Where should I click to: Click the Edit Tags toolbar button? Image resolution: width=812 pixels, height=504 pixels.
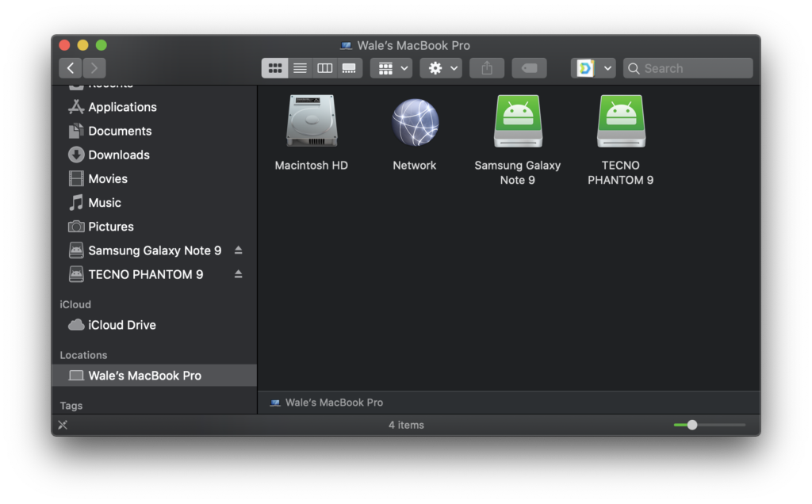(x=529, y=68)
